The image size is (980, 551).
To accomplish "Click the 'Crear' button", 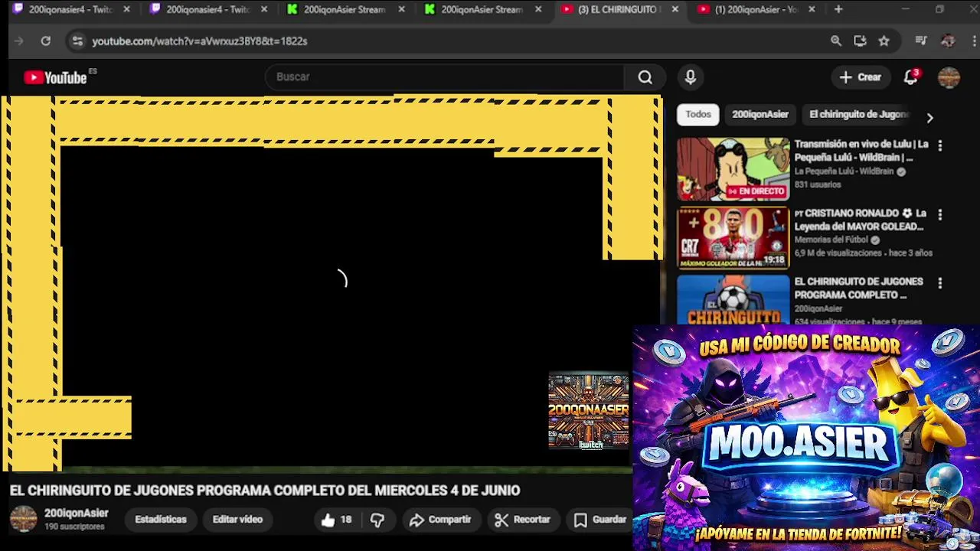I will click(x=861, y=77).
